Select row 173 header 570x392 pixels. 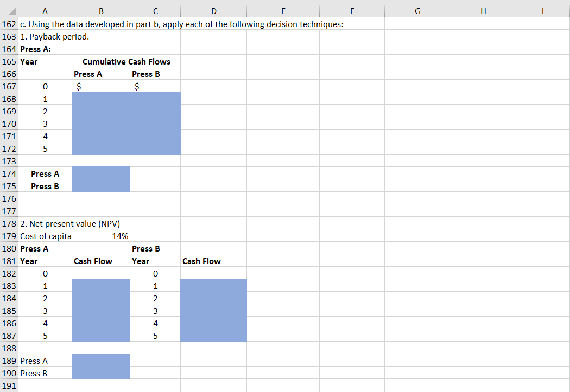(x=9, y=161)
